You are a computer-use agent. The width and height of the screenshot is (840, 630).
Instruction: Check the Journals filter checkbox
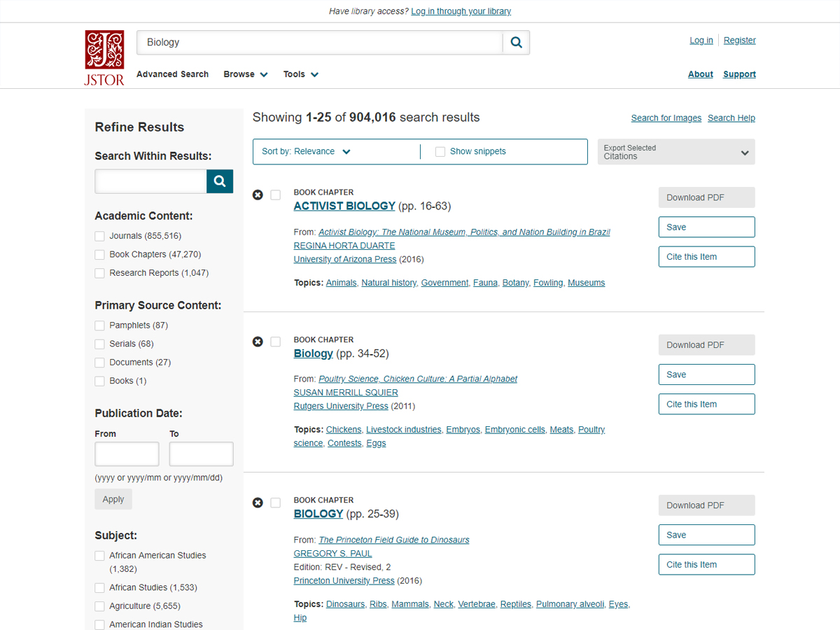pyautogui.click(x=100, y=237)
